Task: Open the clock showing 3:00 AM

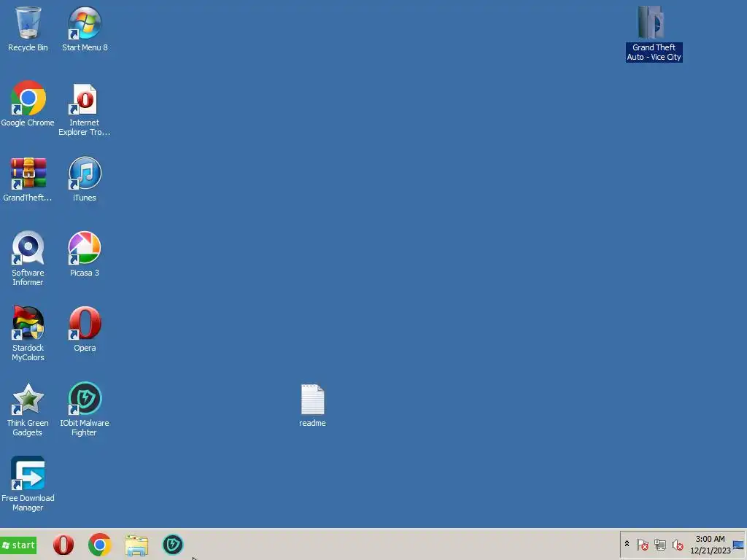Action: (710, 544)
